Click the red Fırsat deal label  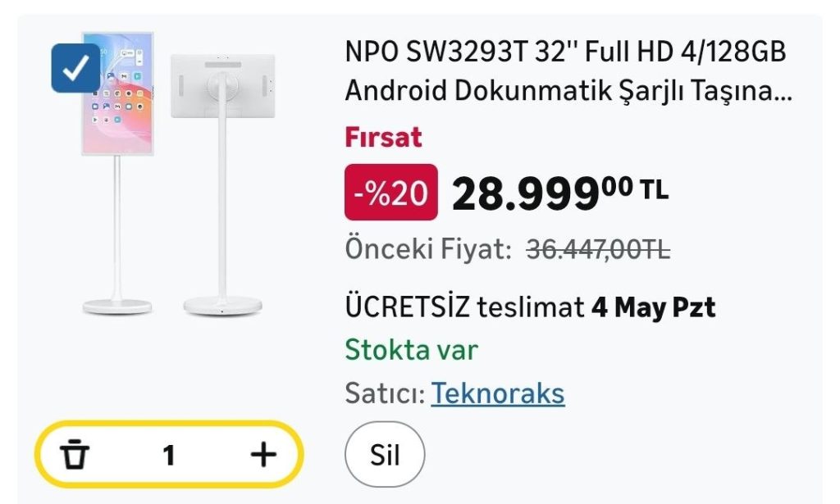383,137
